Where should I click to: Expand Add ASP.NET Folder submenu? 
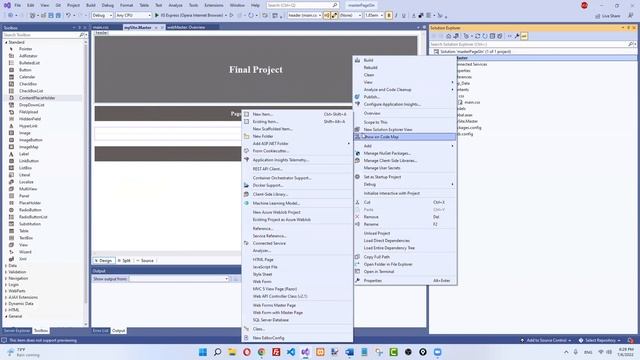coord(297,144)
